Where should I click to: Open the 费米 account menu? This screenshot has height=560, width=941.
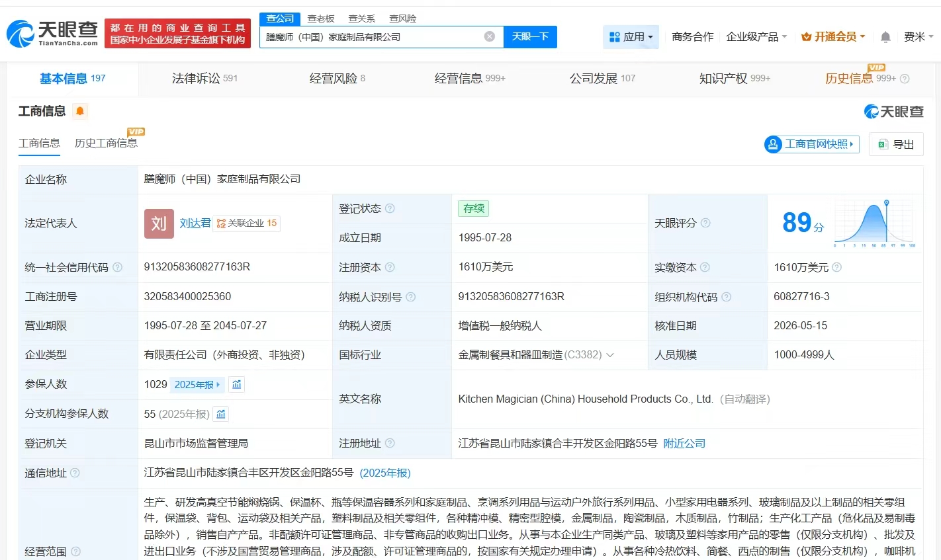[919, 37]
